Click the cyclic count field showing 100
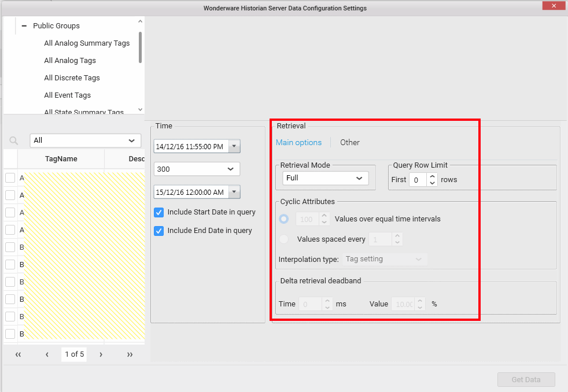The width and height of the screenshot is (568, 392). tap(307, 219)
